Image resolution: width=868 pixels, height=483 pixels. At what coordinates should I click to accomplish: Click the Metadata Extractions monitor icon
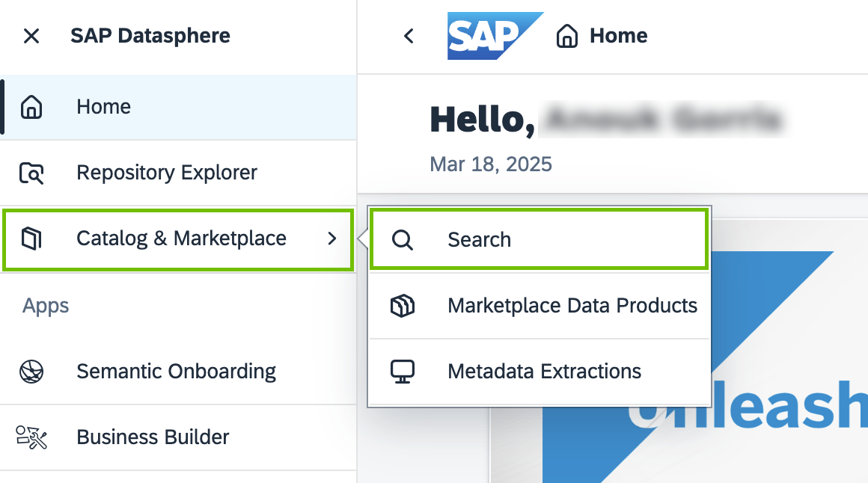[403, 372]
